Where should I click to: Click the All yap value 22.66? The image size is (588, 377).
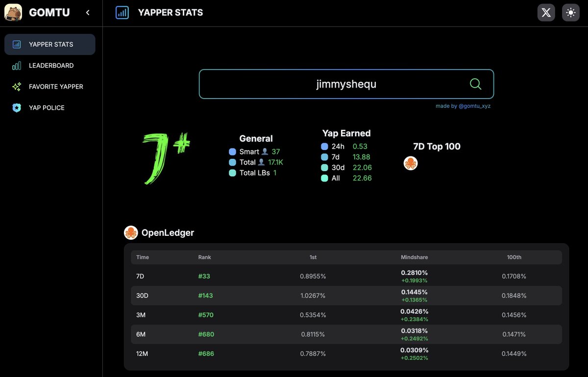362,178
